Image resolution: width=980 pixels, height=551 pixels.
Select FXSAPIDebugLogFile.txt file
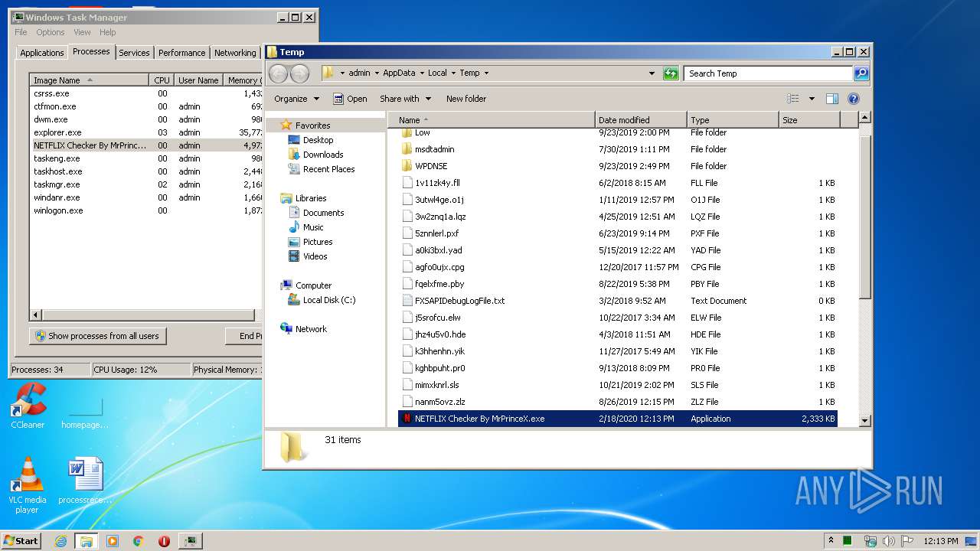pos(459,301)
